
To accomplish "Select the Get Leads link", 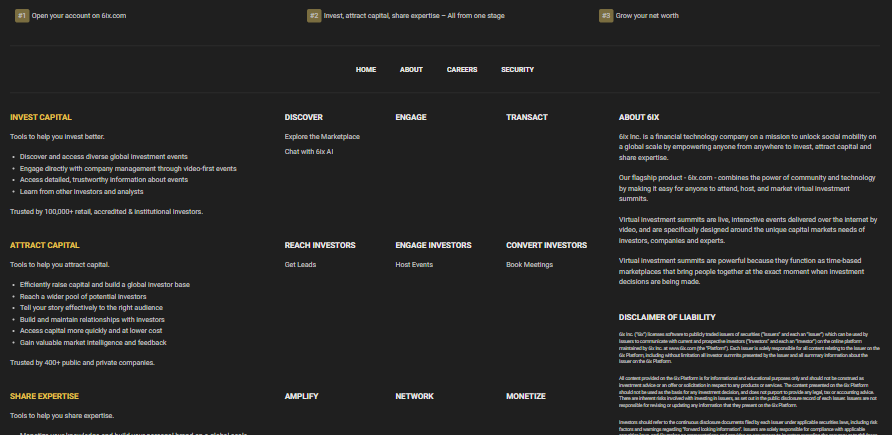I will 300,264.
